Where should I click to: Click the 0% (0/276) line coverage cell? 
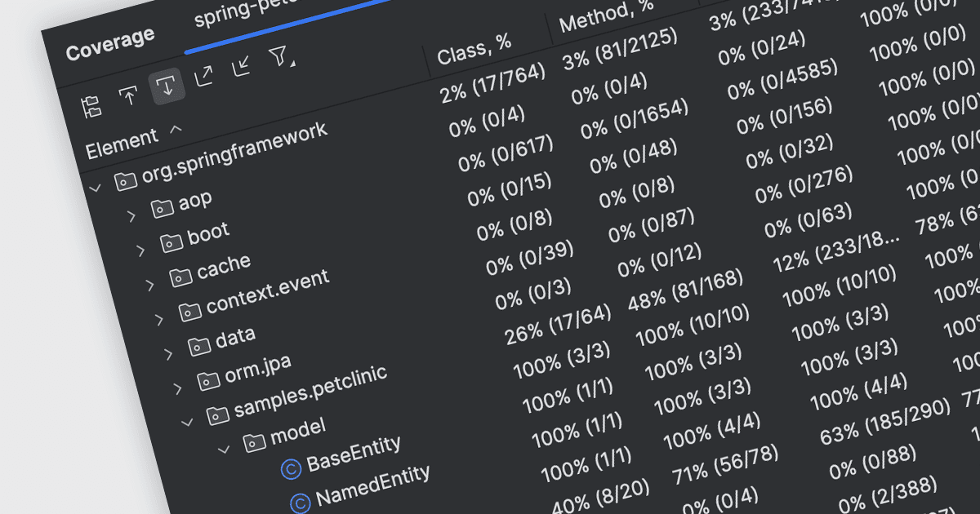[804, 184]
